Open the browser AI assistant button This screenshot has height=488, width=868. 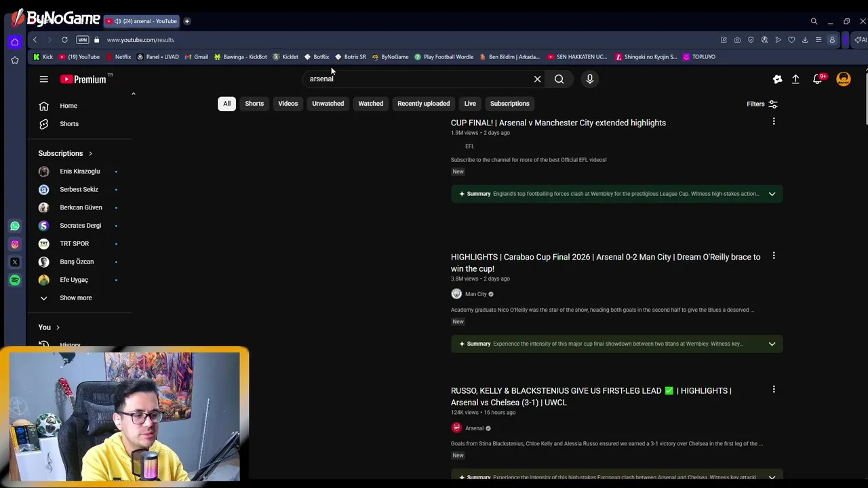[x=861, y=40]
